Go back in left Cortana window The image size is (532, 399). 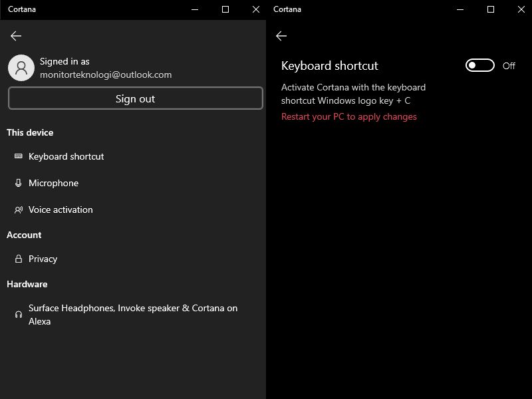tap(16, 36)
